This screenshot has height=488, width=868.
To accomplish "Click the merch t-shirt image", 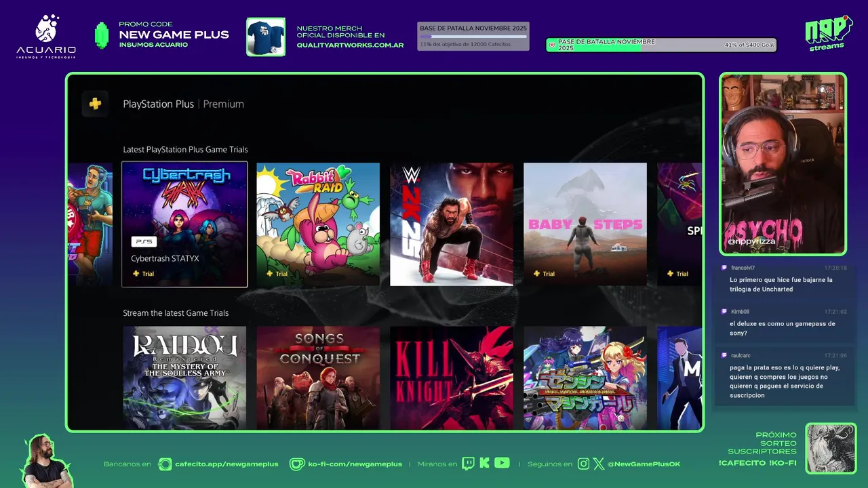I will click(x=266, y=37).
